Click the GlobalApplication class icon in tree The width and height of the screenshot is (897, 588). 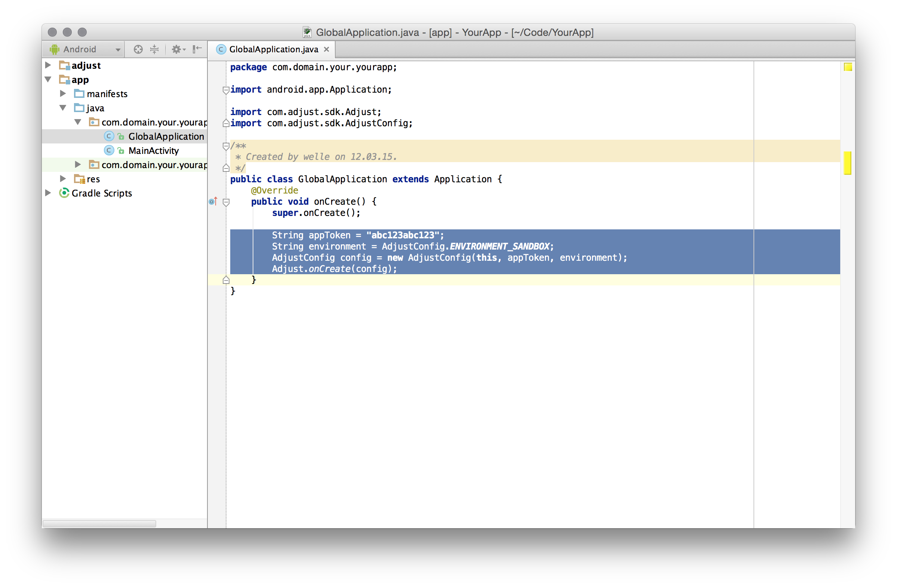(109, 136)
